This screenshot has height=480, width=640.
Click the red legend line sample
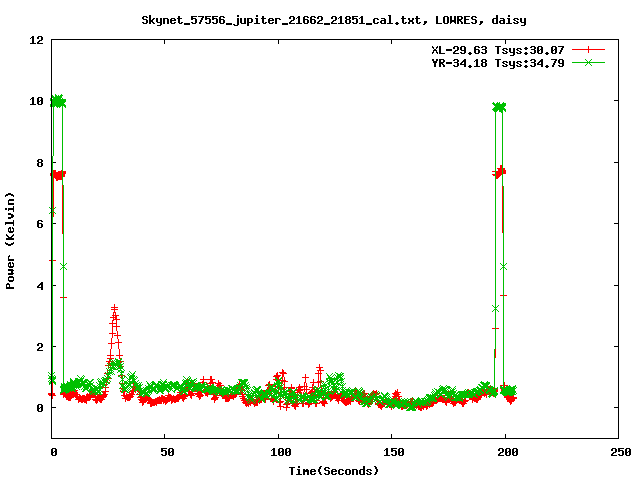tap(588, 50)
